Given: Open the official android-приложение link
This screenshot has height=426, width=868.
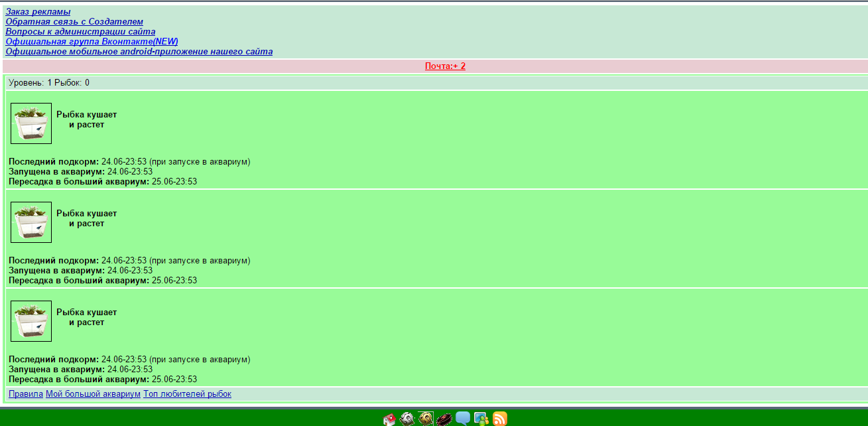Looking at the screenshot, I should (139, 52).
